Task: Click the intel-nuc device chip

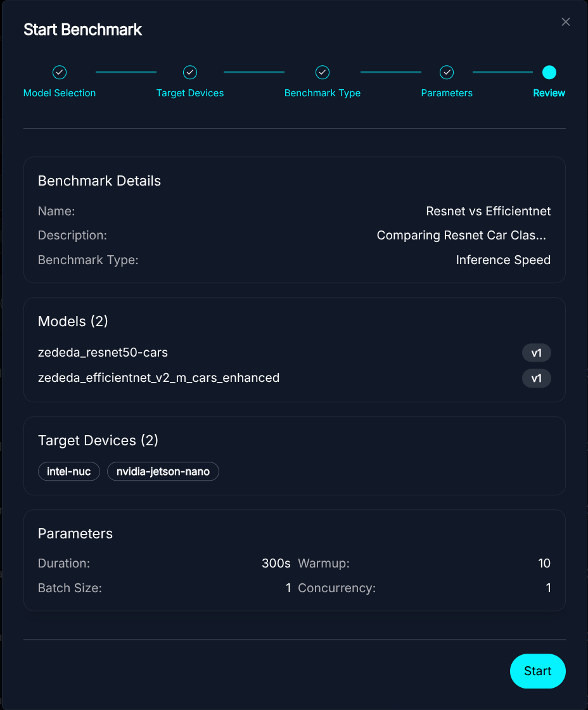Action: pyautogui.click(x=69, y=471)
